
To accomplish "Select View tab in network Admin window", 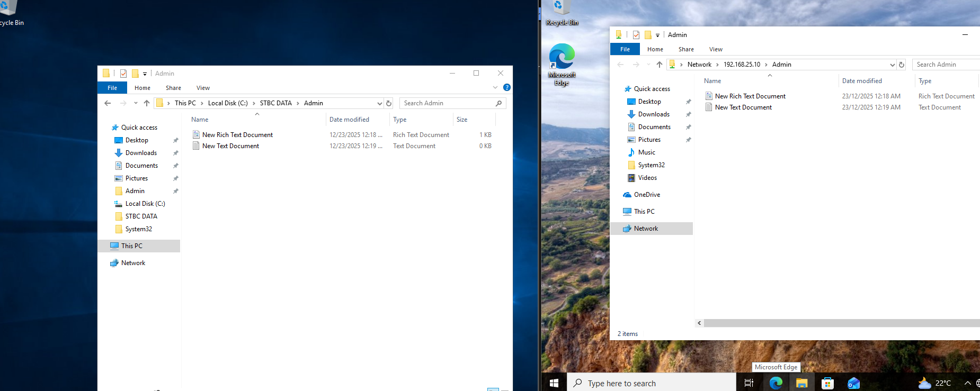I will pyautogui.click(x=716, y=49).
